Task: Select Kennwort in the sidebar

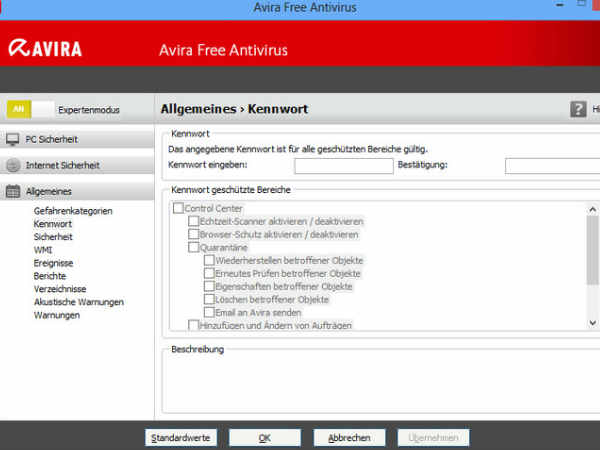Action: [x=53, y=224]
